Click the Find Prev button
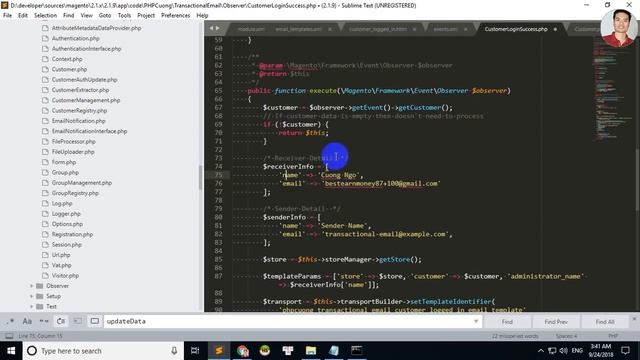This screenshot has width=640, height=360. (x=556, y=322)
